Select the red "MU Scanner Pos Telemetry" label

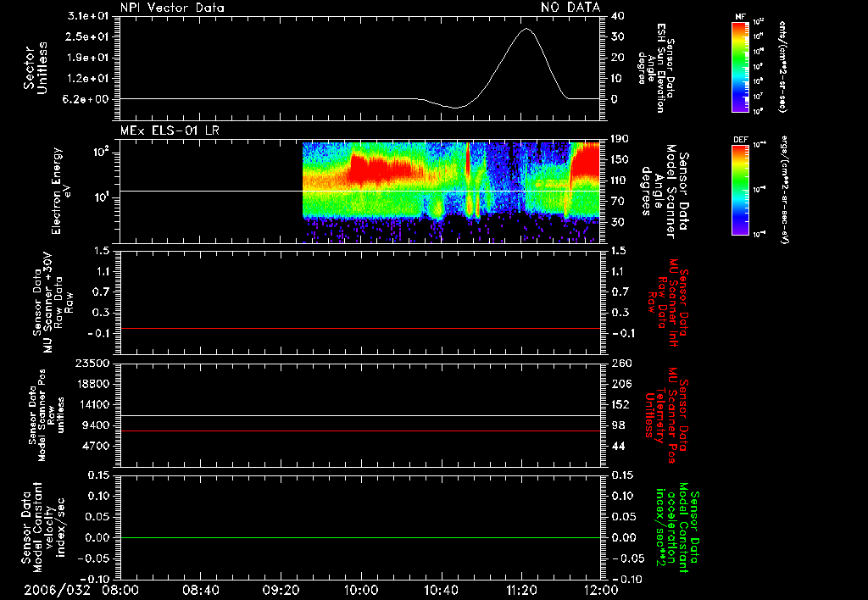(666, 414)
